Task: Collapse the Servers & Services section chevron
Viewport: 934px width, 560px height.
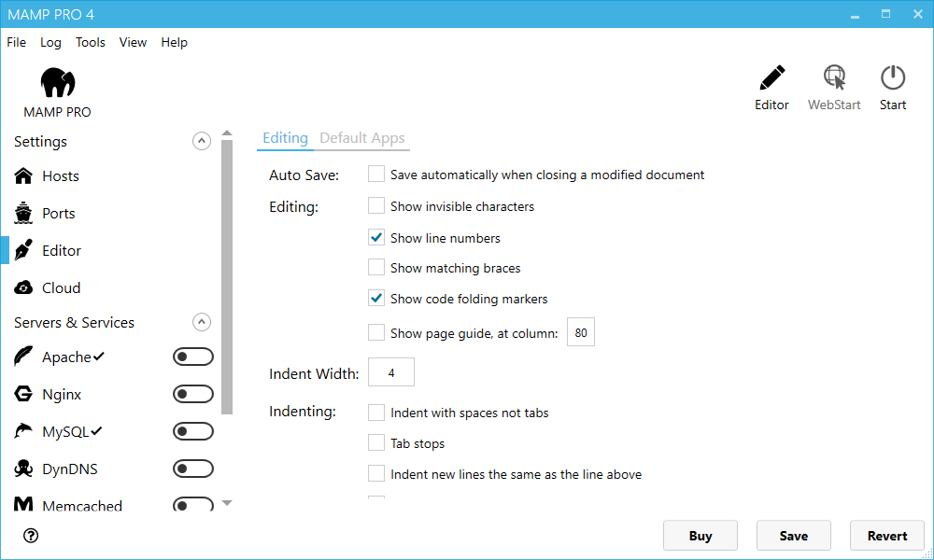Action: tap(202, 322)
